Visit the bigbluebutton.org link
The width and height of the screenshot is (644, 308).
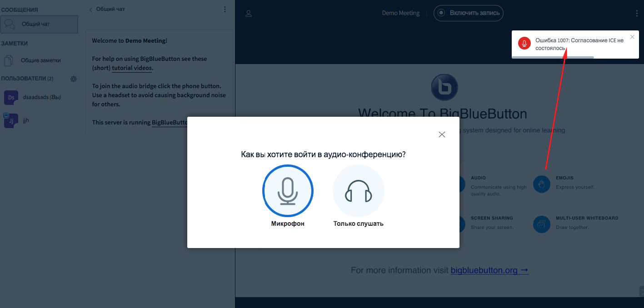484,270
